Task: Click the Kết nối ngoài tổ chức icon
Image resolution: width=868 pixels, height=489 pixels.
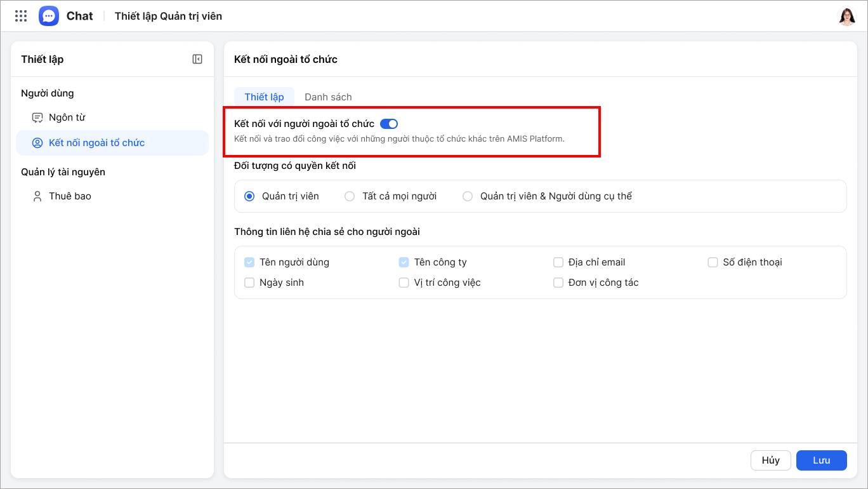Action: [37, 143]
